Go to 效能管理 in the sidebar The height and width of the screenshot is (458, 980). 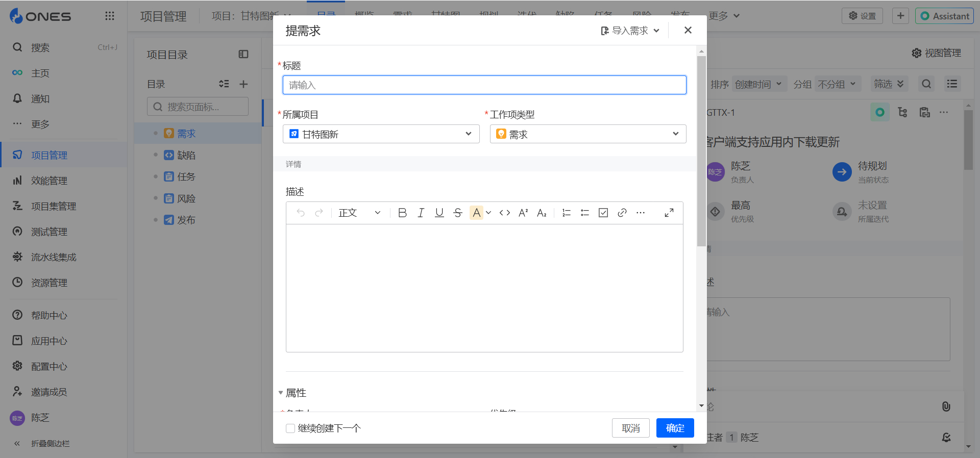[x=64, y=181]
